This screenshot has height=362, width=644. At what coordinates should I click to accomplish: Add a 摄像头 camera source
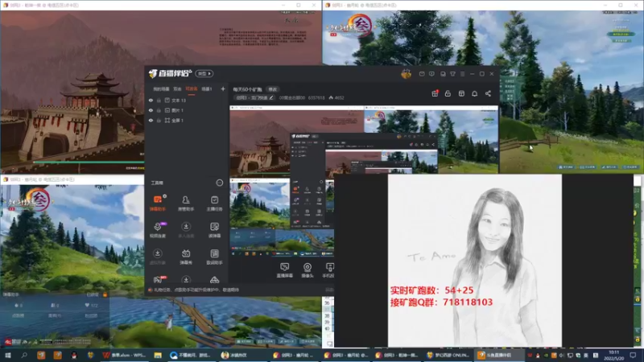click(308, 270)
